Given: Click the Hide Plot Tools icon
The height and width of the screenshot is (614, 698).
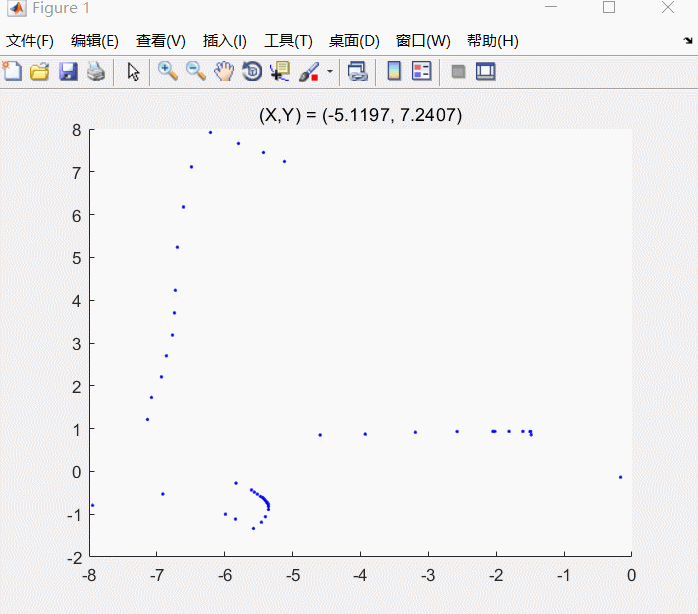Looking at the screenshot, I should point(458,71).
